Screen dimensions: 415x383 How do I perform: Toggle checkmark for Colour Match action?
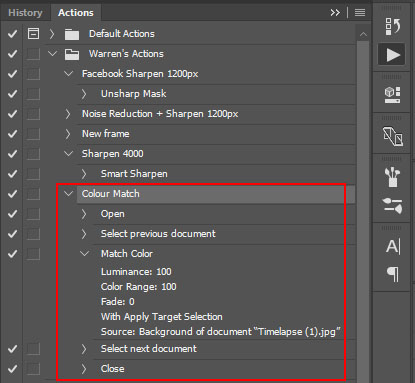click(x=12, y=194)
